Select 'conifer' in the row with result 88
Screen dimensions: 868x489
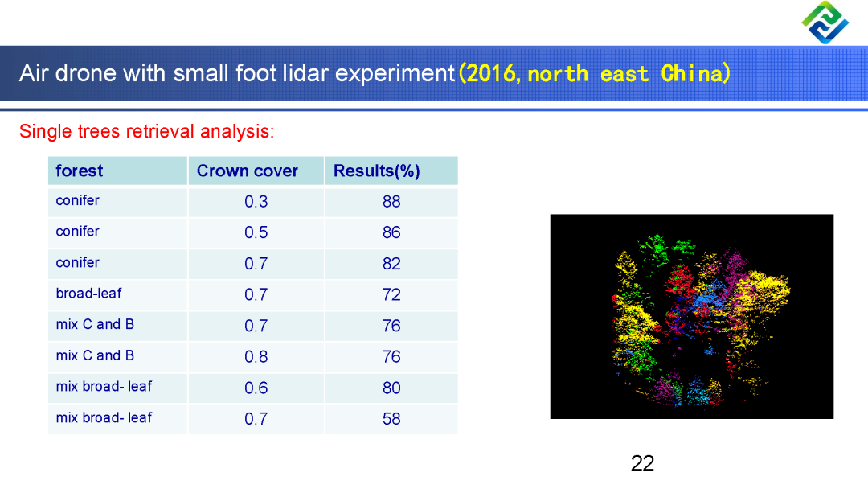(77, 200)
